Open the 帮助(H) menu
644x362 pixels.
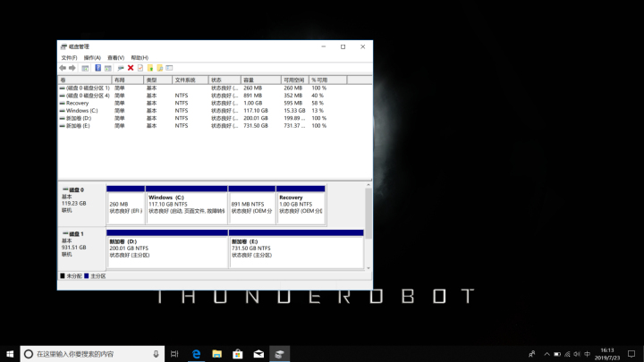(140, 58)
